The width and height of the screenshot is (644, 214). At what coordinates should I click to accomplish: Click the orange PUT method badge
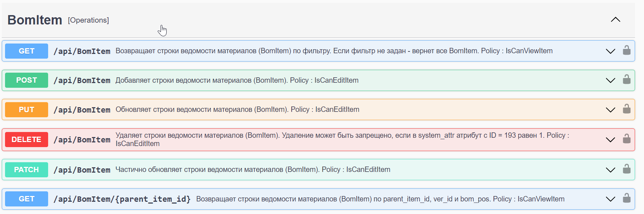pos(27,110)
